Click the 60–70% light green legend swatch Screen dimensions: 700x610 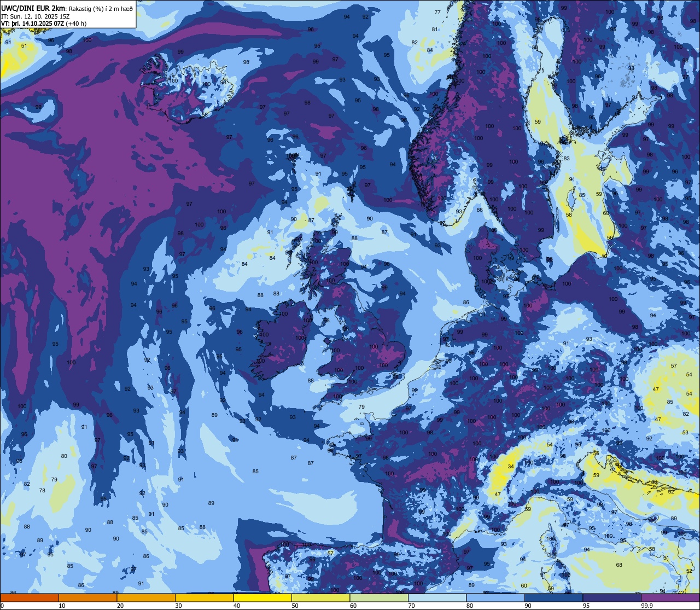379,597
